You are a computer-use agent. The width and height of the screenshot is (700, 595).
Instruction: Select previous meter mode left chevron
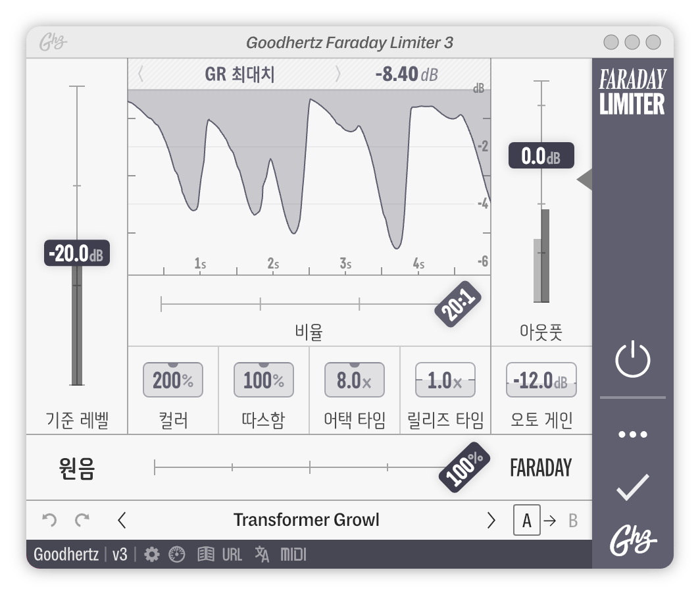[141, 74]
